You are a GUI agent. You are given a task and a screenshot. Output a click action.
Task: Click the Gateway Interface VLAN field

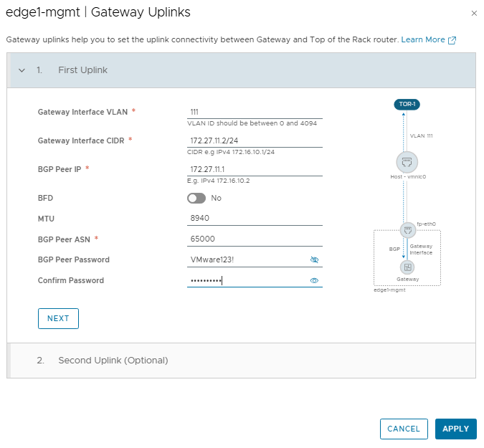(x=254, y=112)
